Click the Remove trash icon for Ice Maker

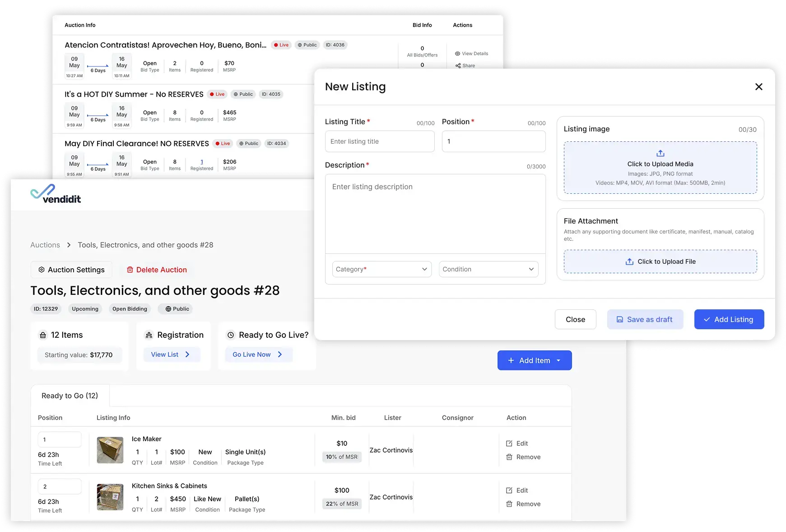pos(509,457)
